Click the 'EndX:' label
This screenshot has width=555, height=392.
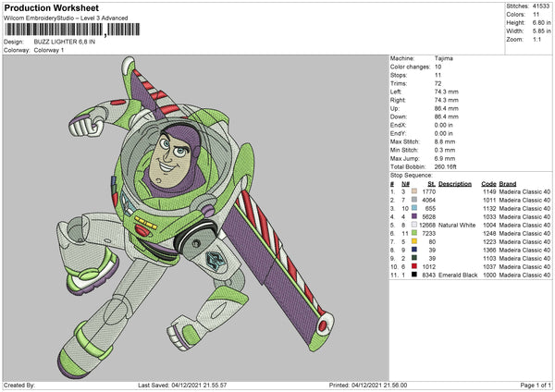click(398, 125)
